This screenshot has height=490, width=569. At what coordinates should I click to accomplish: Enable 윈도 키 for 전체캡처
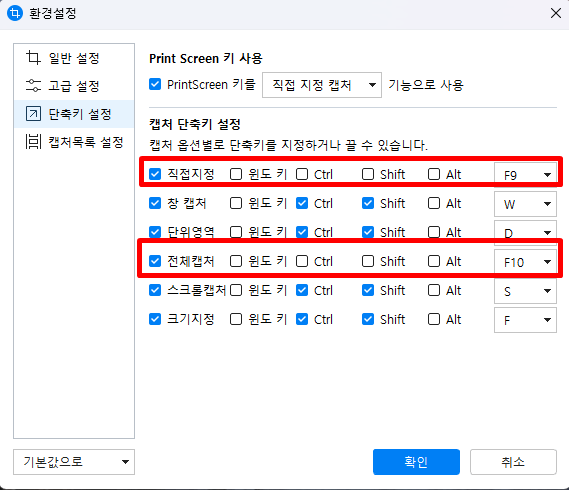point(236,261)
